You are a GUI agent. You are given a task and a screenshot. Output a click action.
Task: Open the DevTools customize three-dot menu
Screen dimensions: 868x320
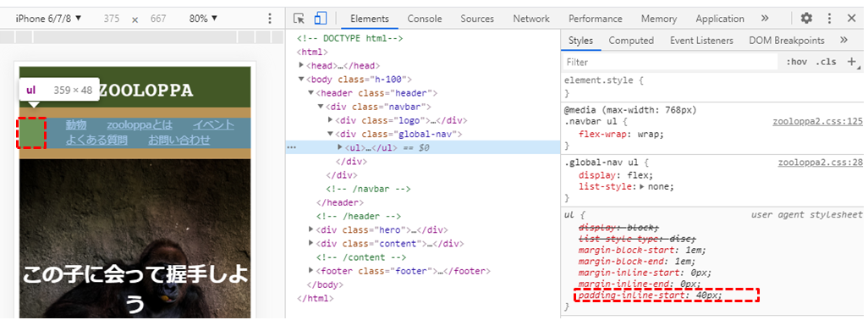point(829,19)
